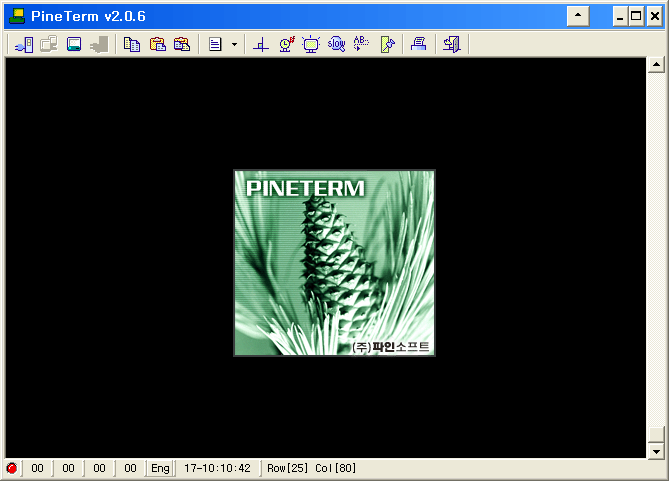Minimize the PineTerm window
Image resolution: width=669 pixels, height=481 pixels.
pos(620,16)
